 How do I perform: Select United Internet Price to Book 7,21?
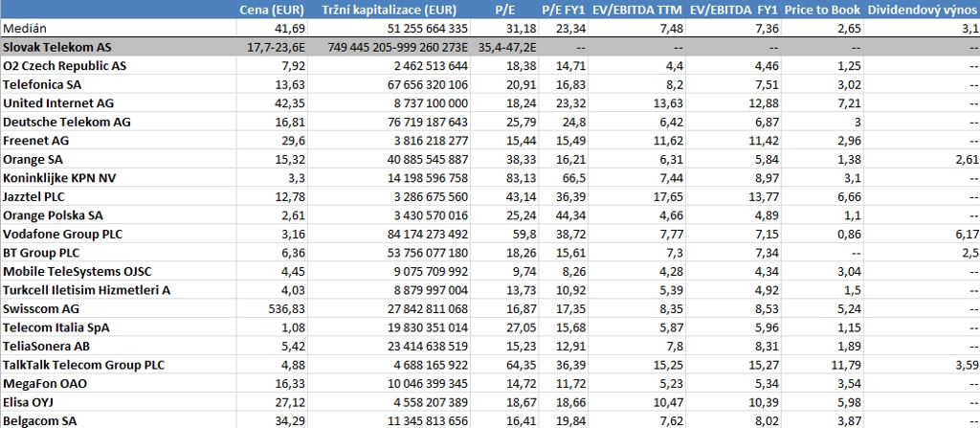tap(849, 103)
